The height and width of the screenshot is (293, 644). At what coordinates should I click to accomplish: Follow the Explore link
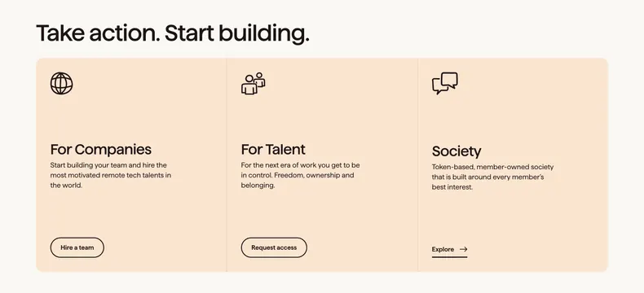449,249
